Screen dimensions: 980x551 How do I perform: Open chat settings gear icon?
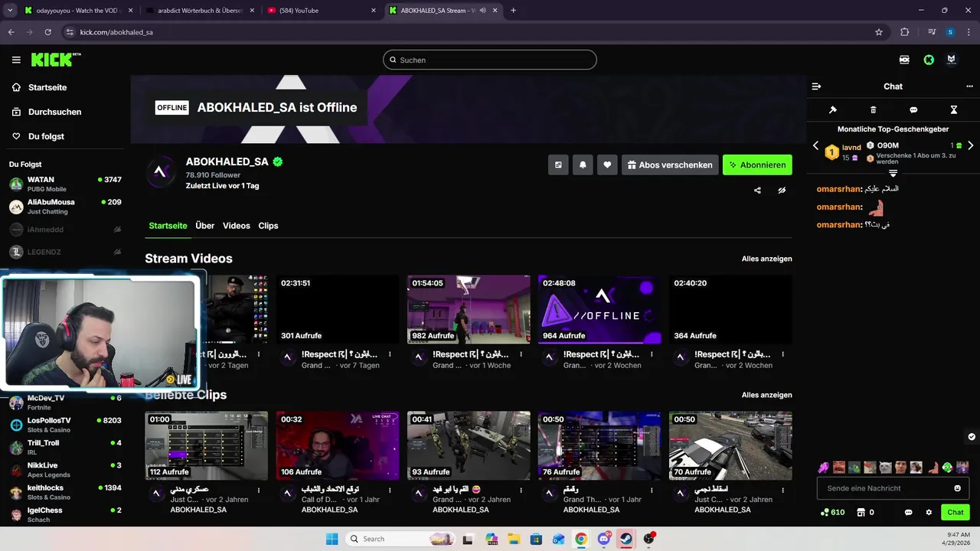[929, 513]
